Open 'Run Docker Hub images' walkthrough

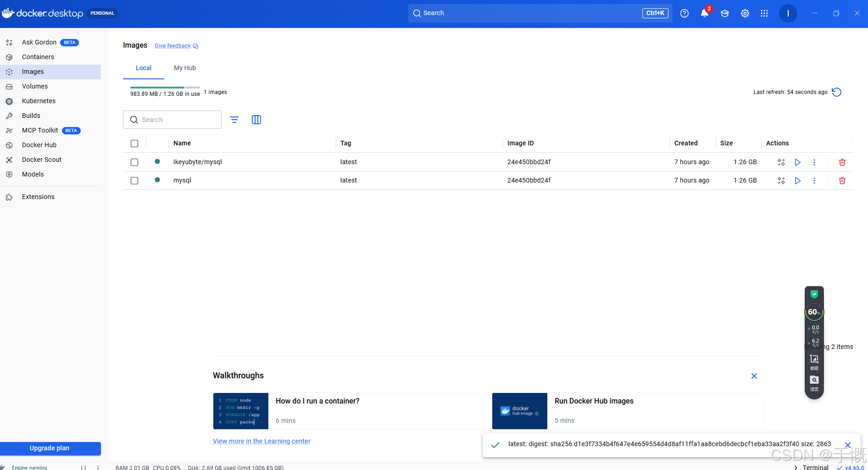tap(628, 411)
